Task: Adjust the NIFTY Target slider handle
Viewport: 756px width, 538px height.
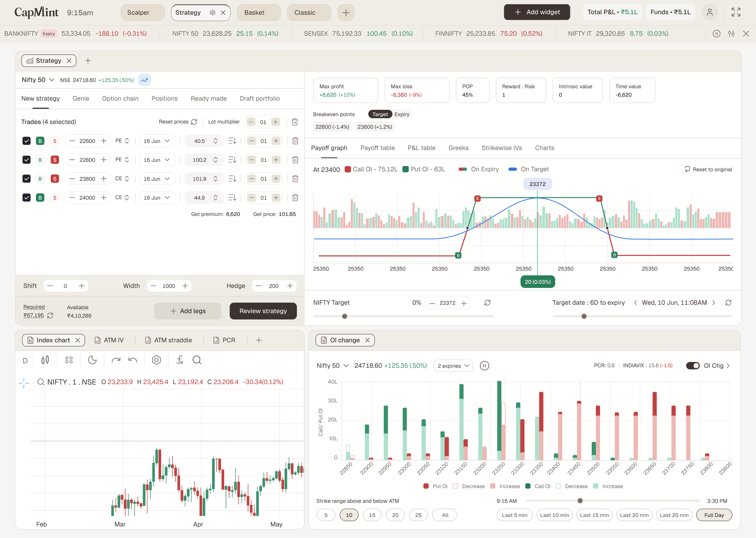Action: coord(345,316)
